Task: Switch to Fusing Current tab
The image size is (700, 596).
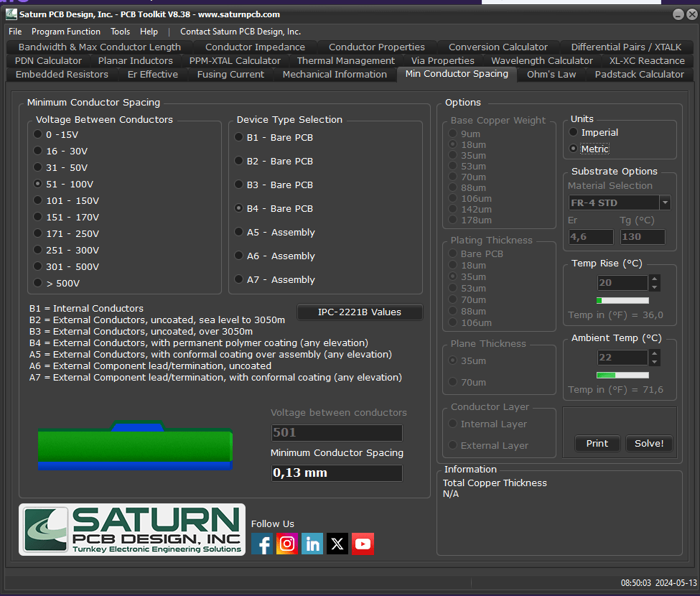Action: (230, 74)
